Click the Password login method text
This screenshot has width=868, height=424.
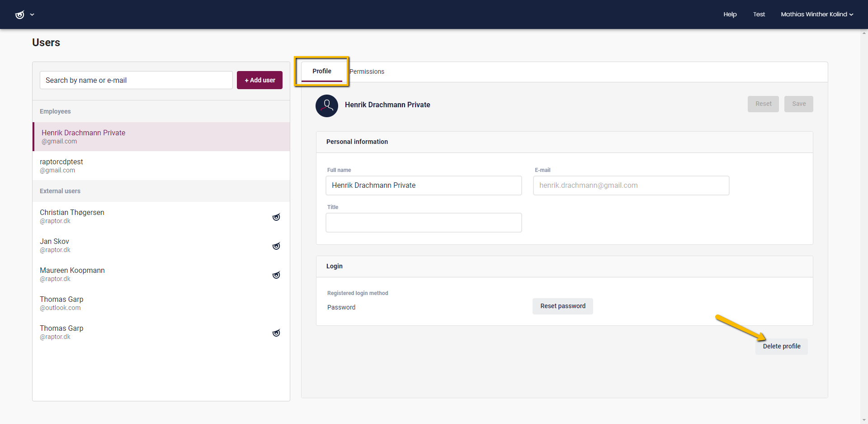coord(341,307)
